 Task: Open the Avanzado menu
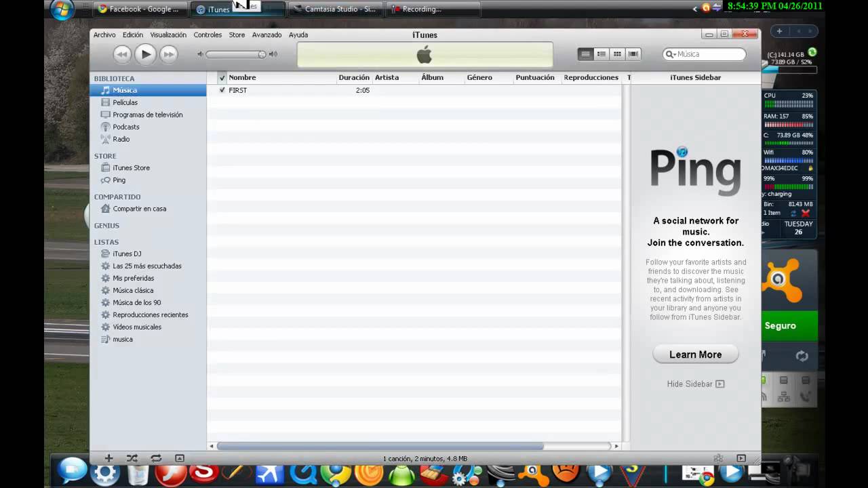click(267, 35)
